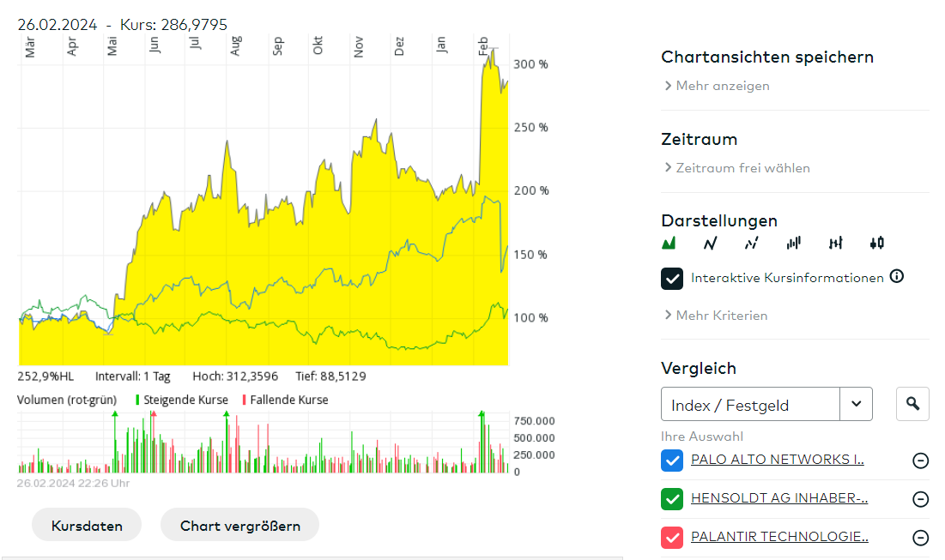945x560 pixels.
Task: Open the Index / Festgeld dropdown
Action: [x=856, y=403]
